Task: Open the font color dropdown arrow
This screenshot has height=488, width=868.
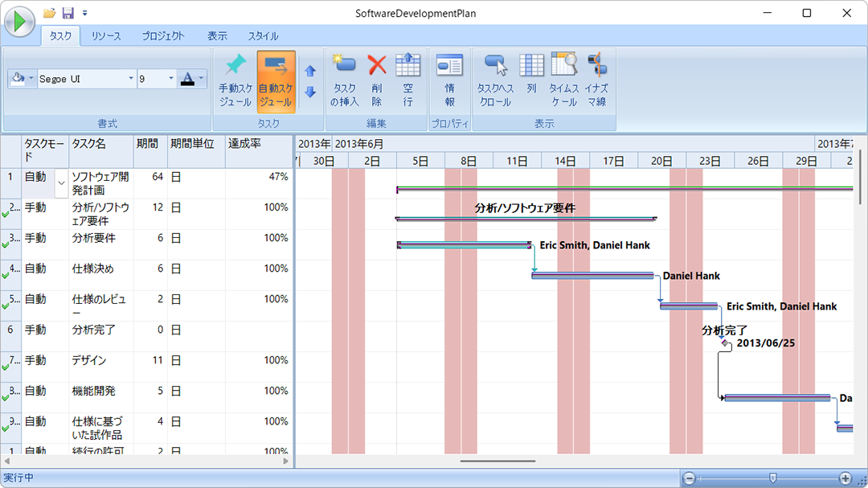Action: (201, 79)
